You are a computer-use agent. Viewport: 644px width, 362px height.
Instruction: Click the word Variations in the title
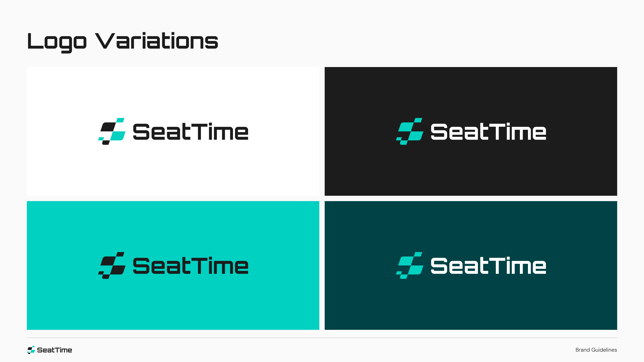(157, 40)
